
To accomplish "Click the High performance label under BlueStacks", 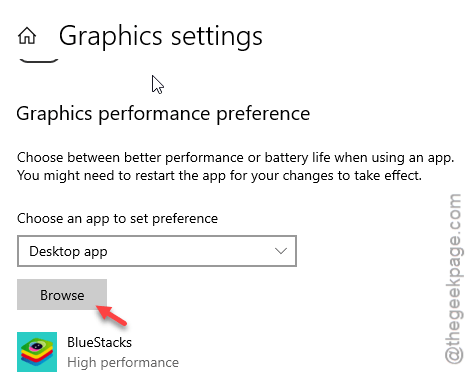I will 123,362.
